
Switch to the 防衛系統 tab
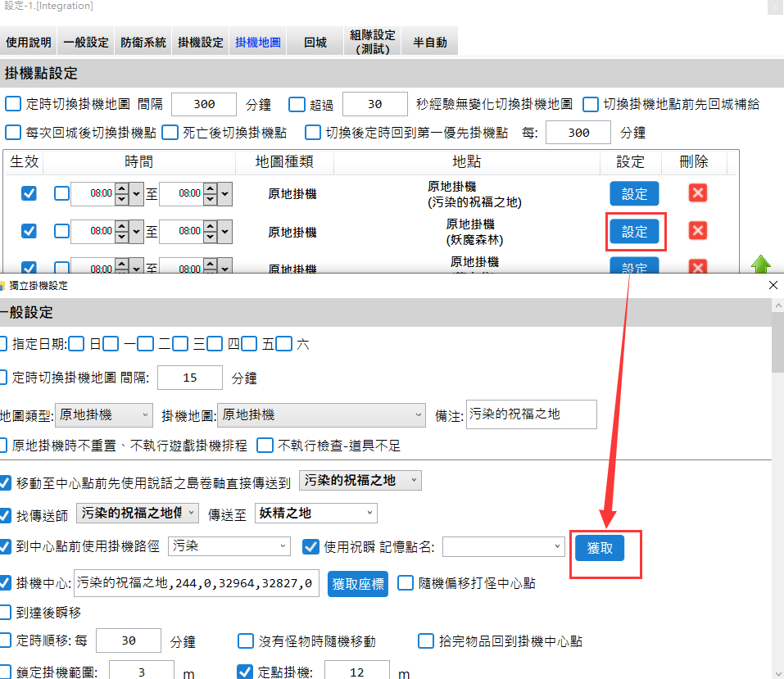[143, 43]
